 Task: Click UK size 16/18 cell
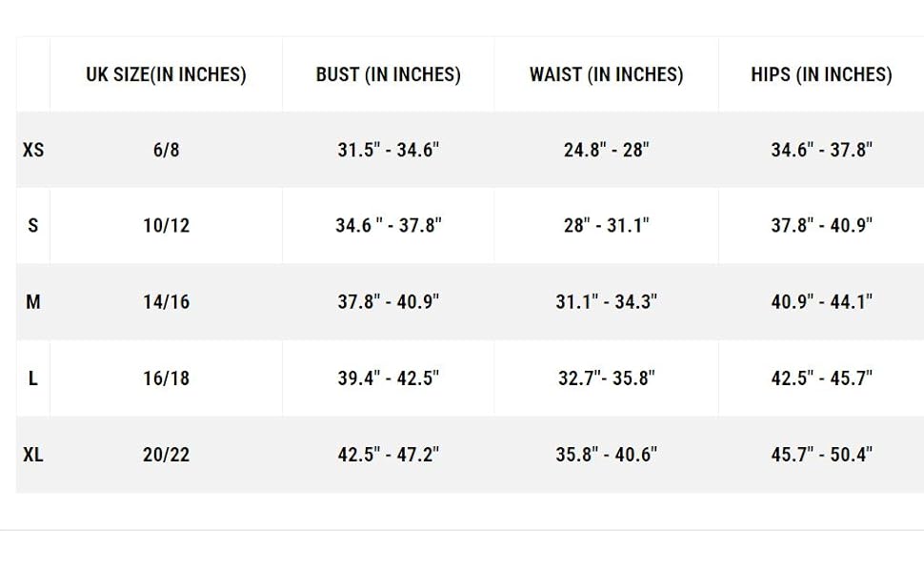coord(166,378)
